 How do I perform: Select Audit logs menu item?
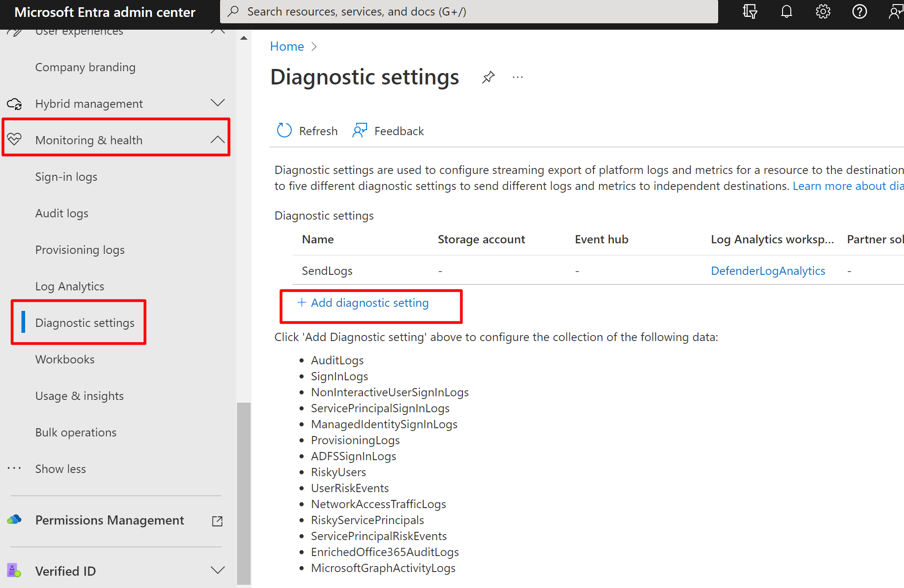pos(62,213)
